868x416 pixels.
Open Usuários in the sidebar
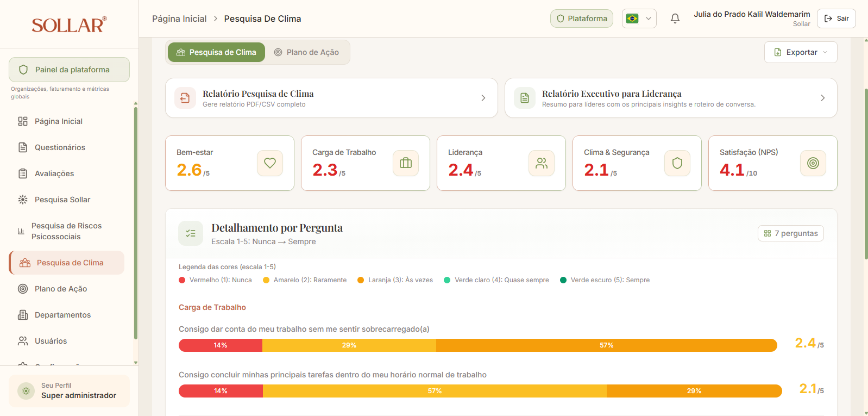(66, 341)
